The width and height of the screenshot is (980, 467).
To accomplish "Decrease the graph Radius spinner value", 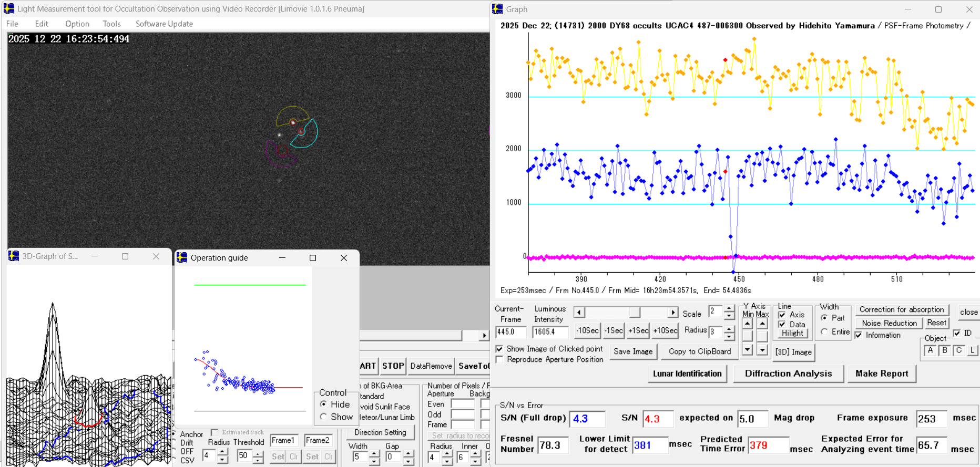I will coord(729,336).
